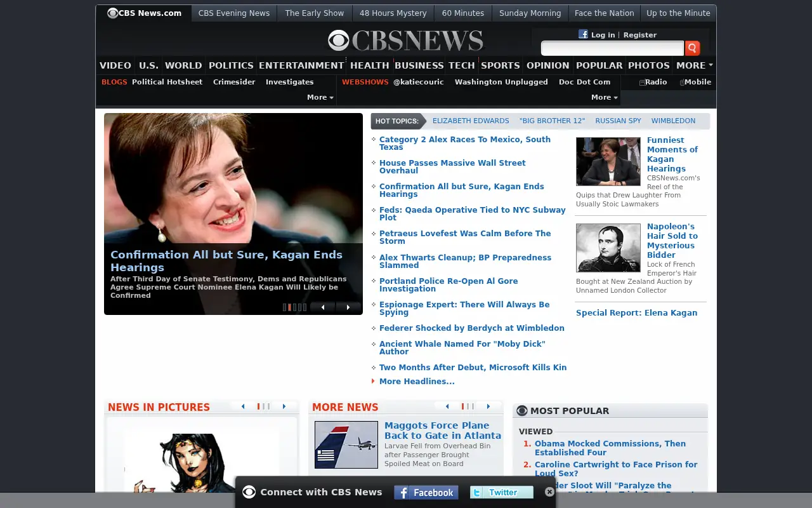Expand the More menu under Blogs
Viewport: 812px width, 508px height.
[x=320, y=97]
